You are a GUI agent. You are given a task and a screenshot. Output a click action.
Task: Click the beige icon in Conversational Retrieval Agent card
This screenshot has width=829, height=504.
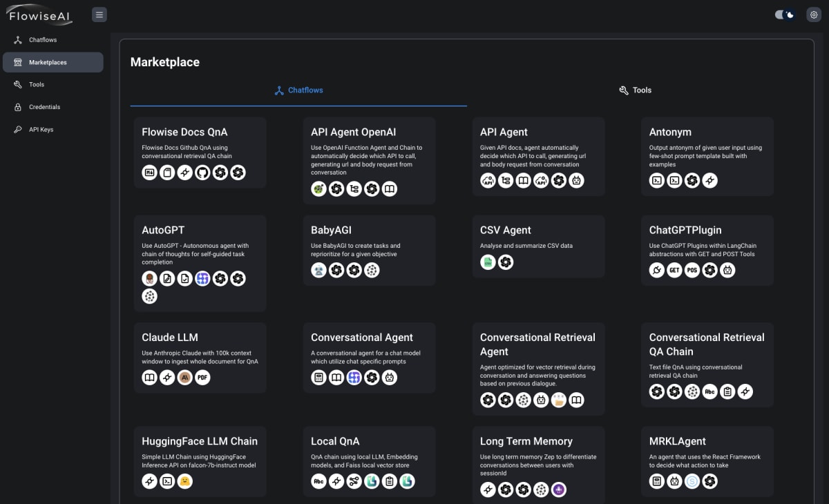(x=558, y=400)
